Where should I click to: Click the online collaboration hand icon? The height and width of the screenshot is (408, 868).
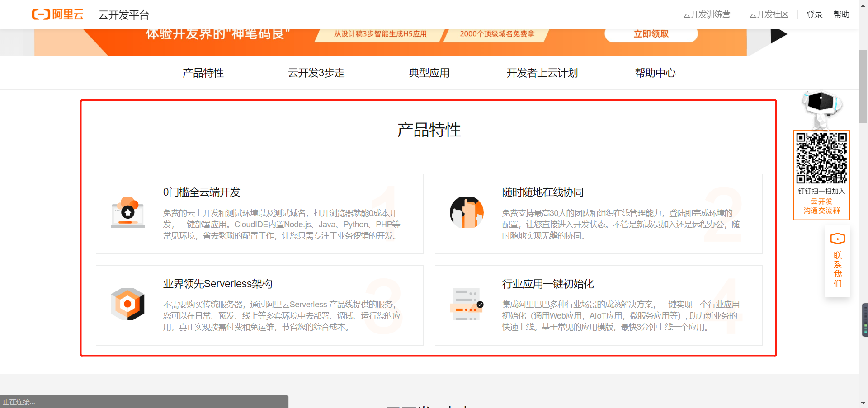[x=467, y=212]
